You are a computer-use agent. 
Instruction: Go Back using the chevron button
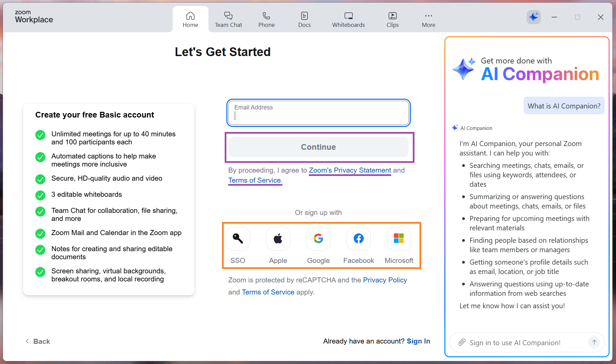pyautogui.click(x=38, y=342)
